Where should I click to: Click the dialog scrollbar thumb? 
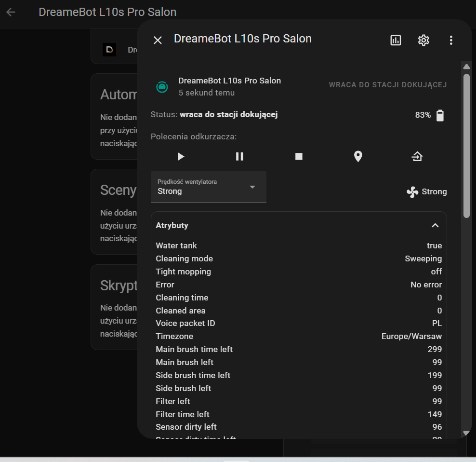point(466,146)
